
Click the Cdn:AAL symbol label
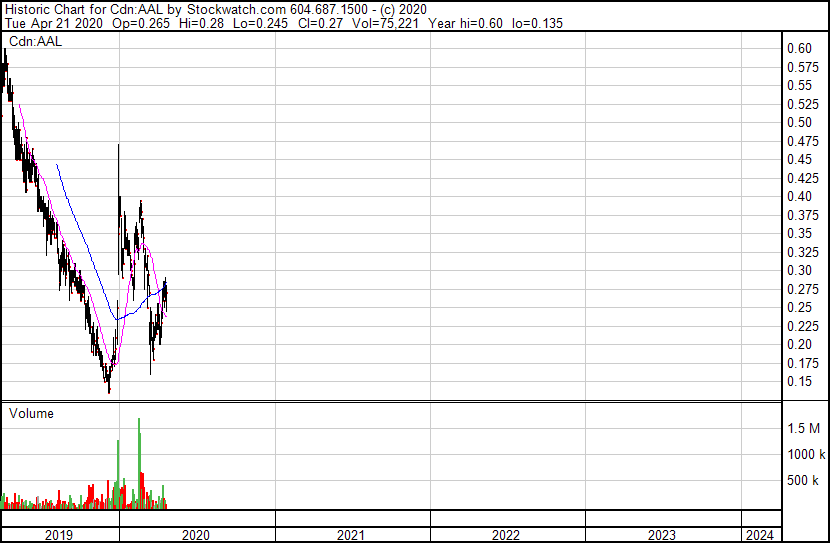click(x=35, y=41)
